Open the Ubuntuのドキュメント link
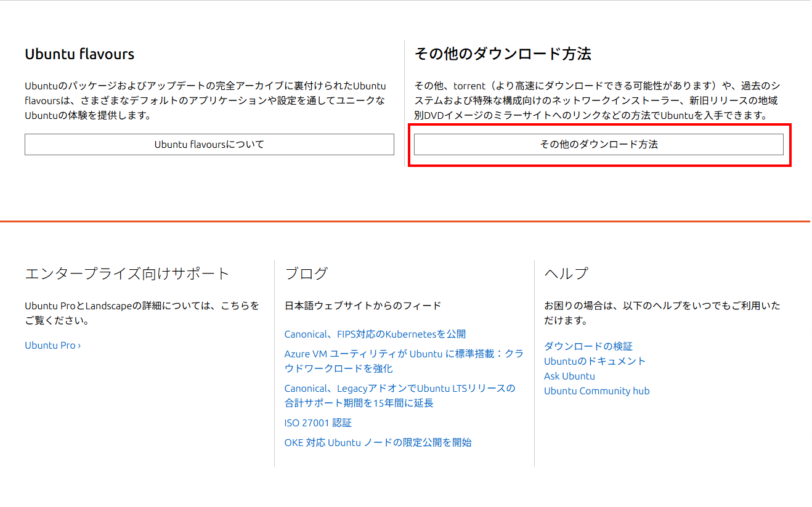812x507 pixels. click(x=595, y=361)
